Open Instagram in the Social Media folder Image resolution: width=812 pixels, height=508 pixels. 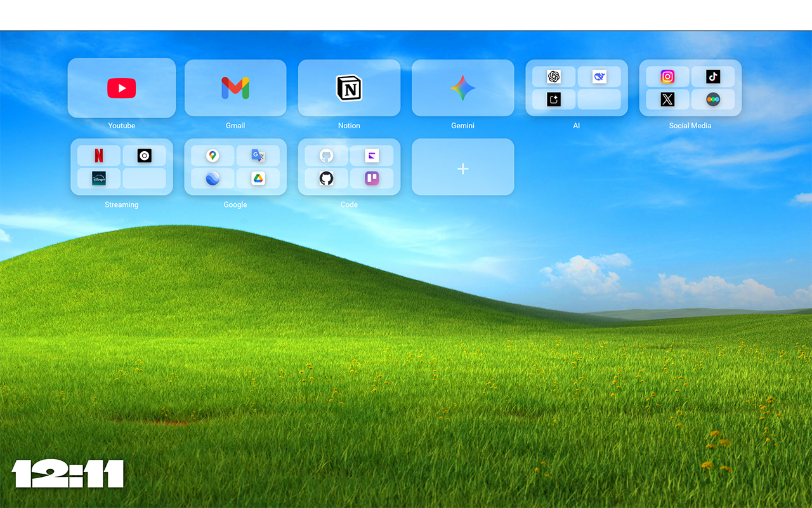pos(667,77)
